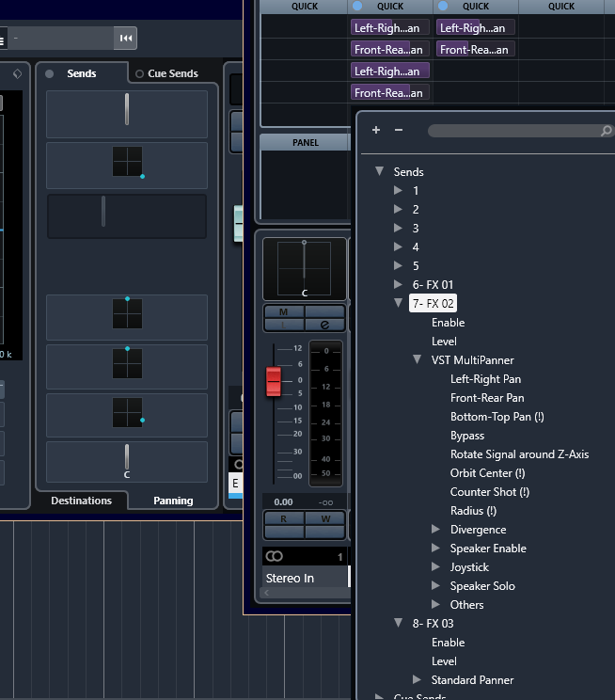
Task: Select the Bypass parameter
Action: [x=467, y=436]
